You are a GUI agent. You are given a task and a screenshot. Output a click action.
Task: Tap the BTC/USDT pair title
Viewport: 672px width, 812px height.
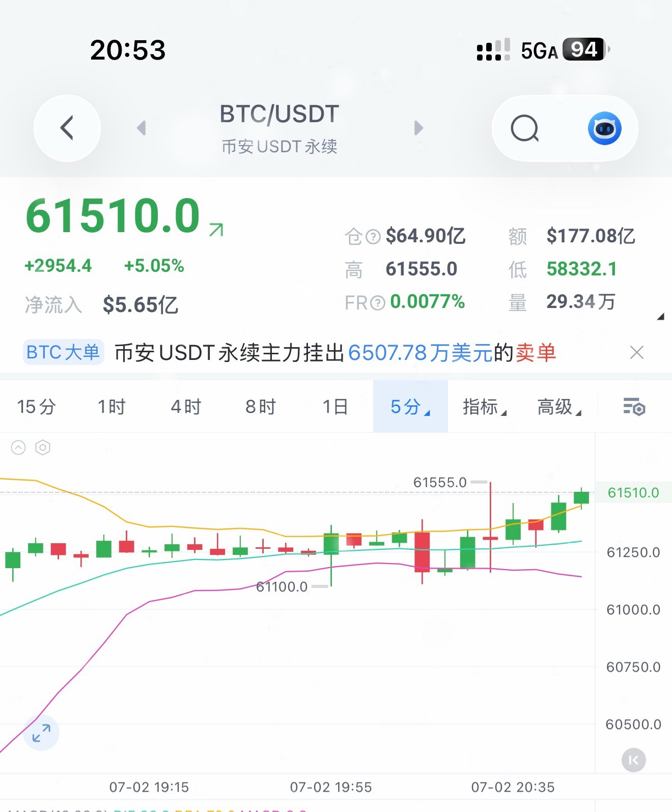pyautogui.click(x=279, y=114)
